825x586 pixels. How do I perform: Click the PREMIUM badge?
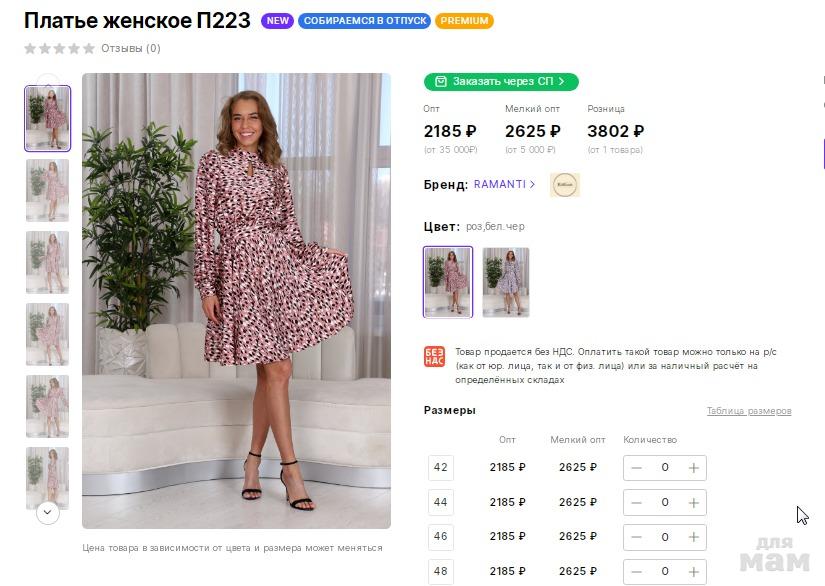[464, 21]
